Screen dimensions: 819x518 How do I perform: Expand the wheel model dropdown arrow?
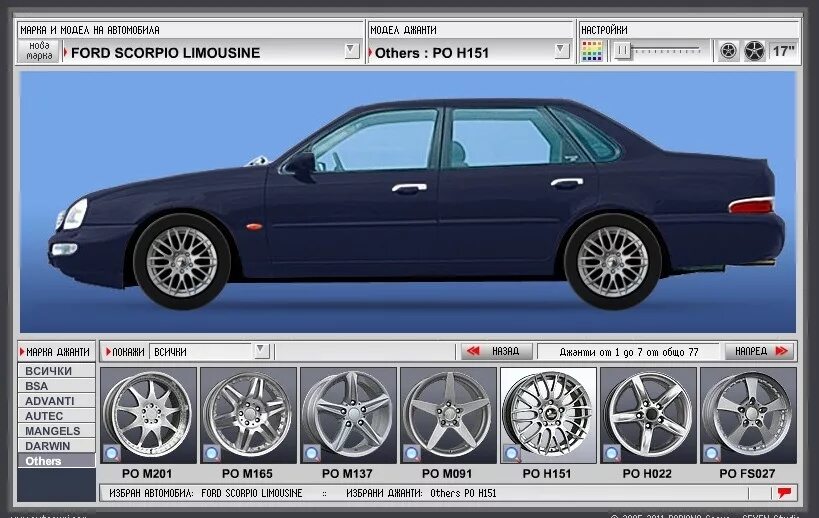[561, 51]
